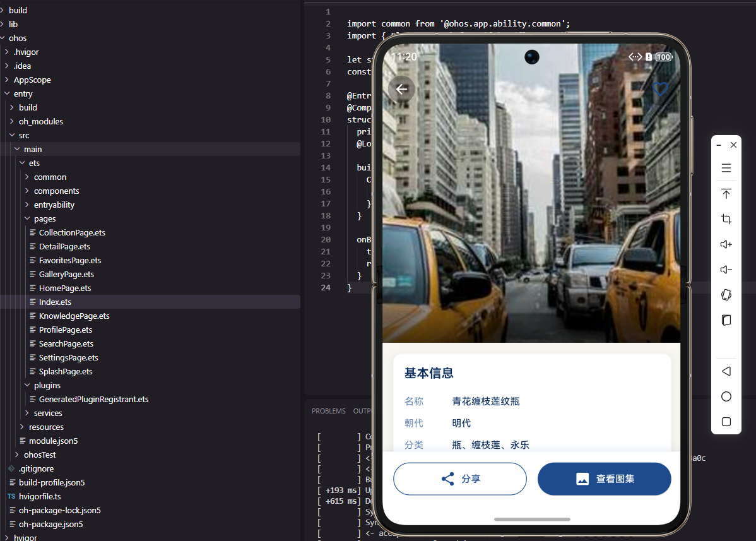Image resolution: width=756 pixels, height=541 pixels.
Task: Collapse the pages folder
Action: click(x=45, y=219)
